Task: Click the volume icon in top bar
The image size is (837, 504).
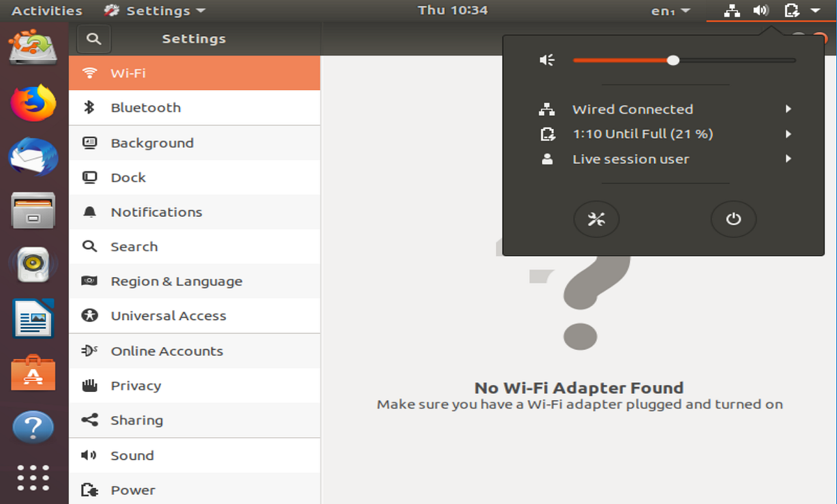Action: (x=761, y=10)
